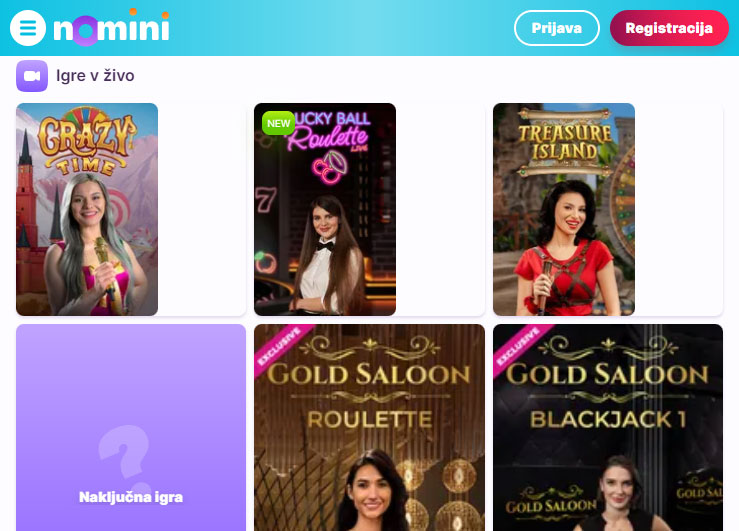Select the Naključna igra label
The width and height of the screenshot is (739, 531).
(x=131, y=497)
